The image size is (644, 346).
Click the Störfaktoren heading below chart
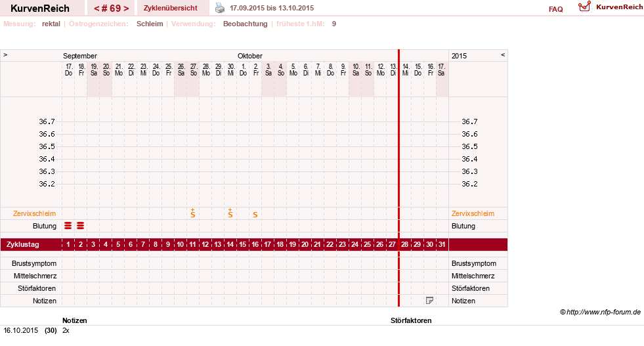point(411,320)
